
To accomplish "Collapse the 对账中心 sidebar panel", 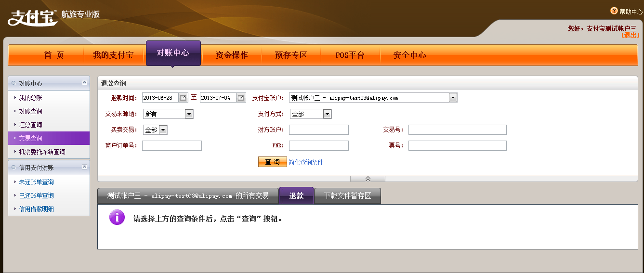I will coord(85,83).
